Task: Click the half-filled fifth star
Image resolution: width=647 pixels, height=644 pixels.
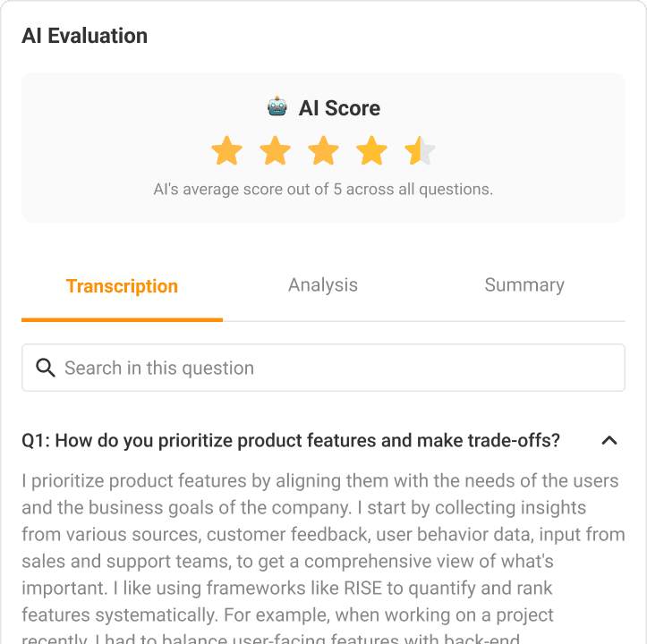Action: click(419, 151)
